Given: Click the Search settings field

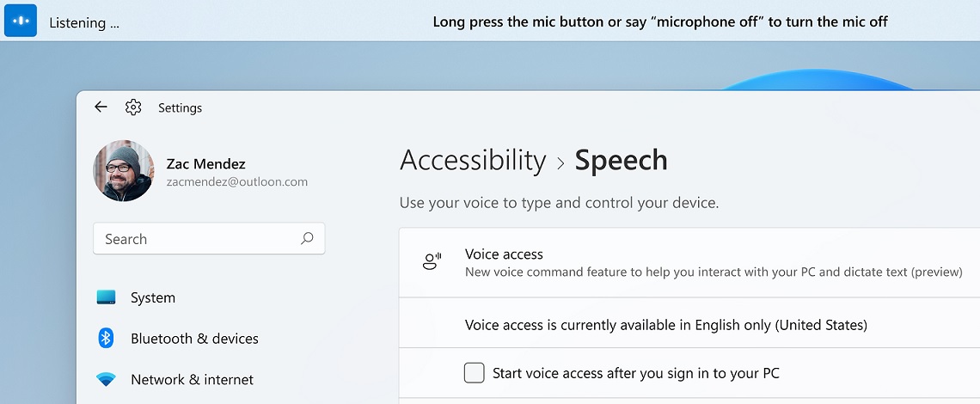Looking at the screenshot, I should click(209, 238).
